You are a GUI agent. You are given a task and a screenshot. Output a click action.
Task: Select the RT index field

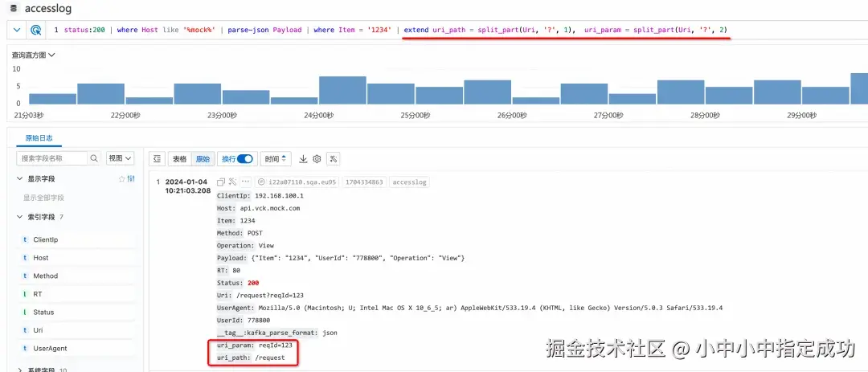(37, 295)
